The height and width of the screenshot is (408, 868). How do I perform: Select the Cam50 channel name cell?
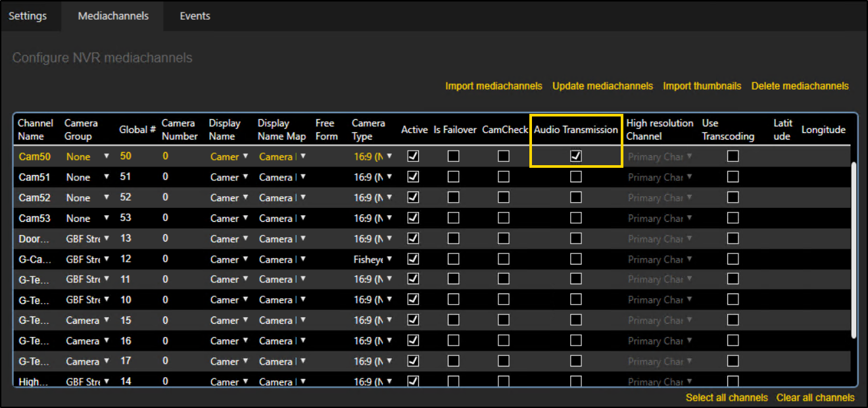click(x=34, y=157)
